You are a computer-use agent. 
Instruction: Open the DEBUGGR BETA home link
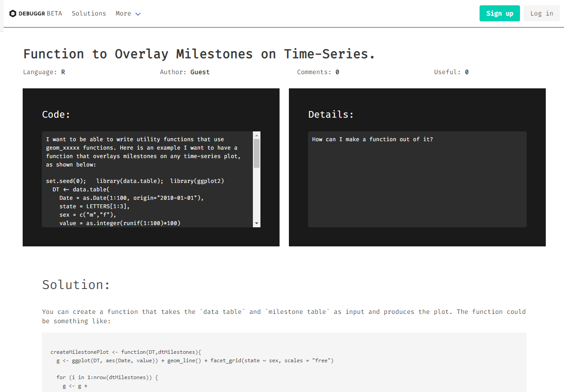36,13
